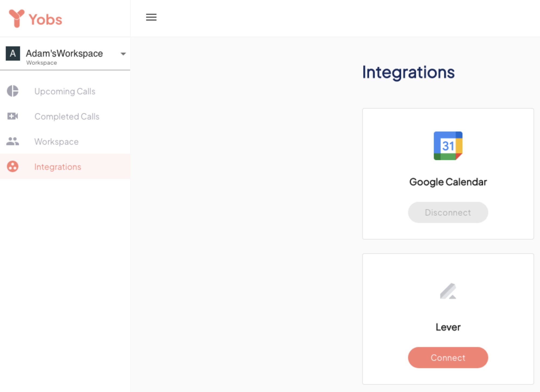This screenshot has width=540, height=392.
Task: Open the Adam'sWorkspace selector
Action: (64, 54)
